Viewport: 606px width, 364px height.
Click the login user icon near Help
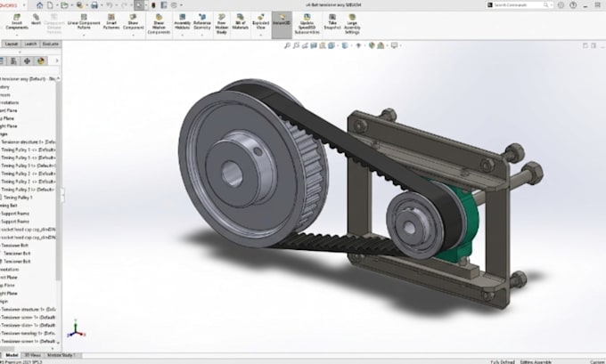tap(561, 5)
